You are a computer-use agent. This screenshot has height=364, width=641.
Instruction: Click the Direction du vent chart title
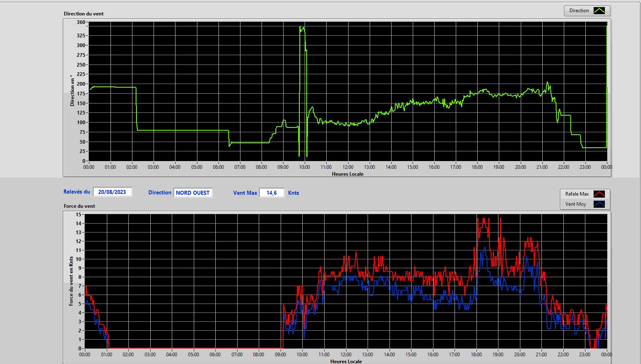pos(84,13)
